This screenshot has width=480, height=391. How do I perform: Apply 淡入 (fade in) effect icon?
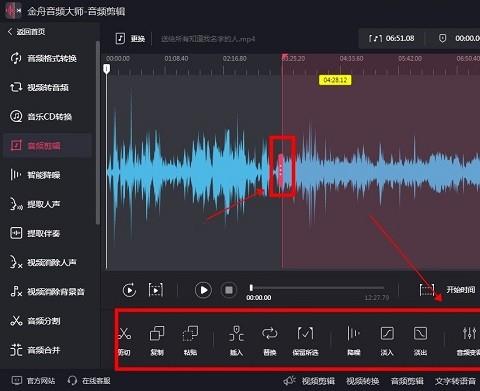(387, 333)
